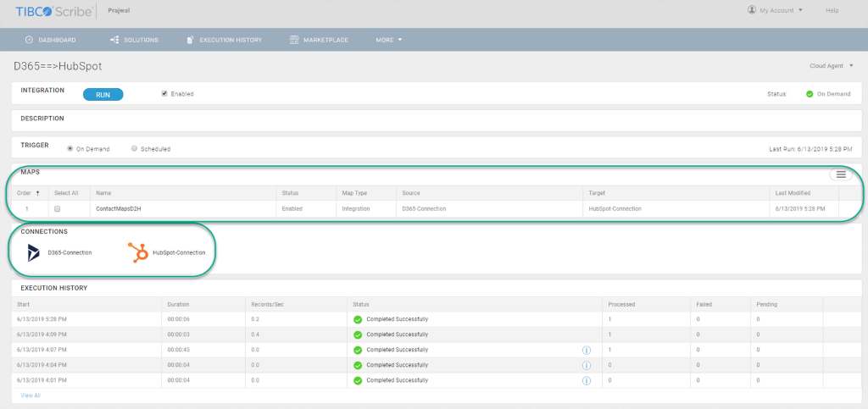Click the green check for the 4:04 PM run
868x409 pixels.
(x=358, y=365)
